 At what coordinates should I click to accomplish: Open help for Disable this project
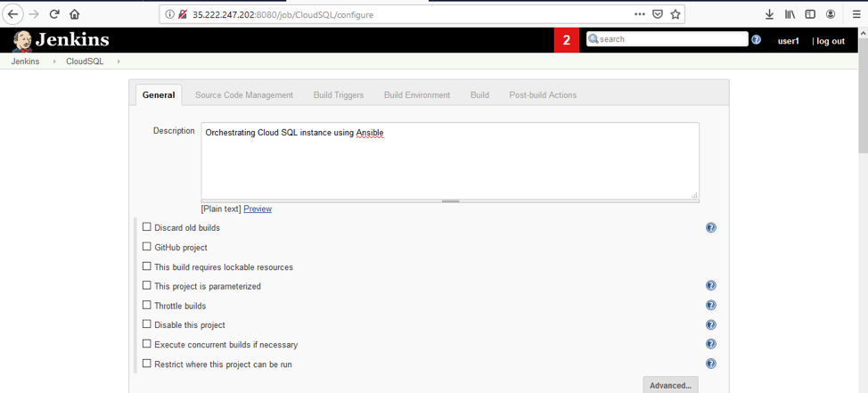coord(711,324)
